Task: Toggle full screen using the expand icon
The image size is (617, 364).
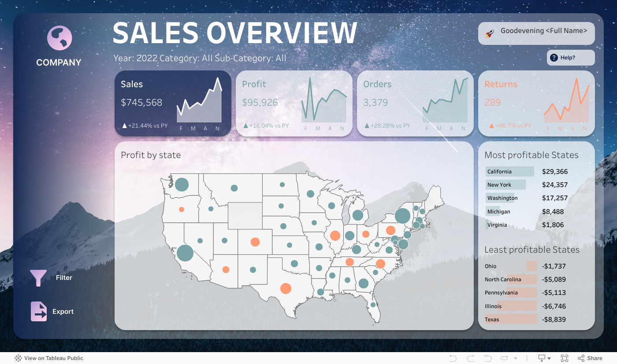Action: pyautogui.click(x=565, y=358)
